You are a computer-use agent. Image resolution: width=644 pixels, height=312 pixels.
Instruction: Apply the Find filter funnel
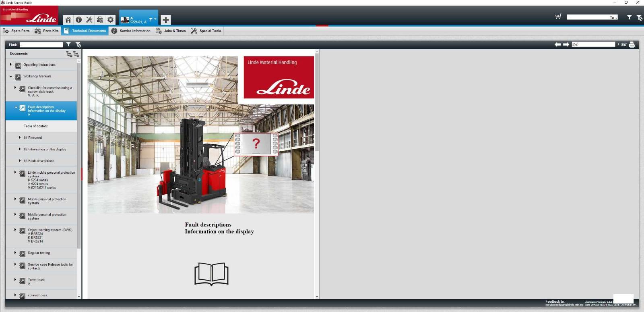68,44
